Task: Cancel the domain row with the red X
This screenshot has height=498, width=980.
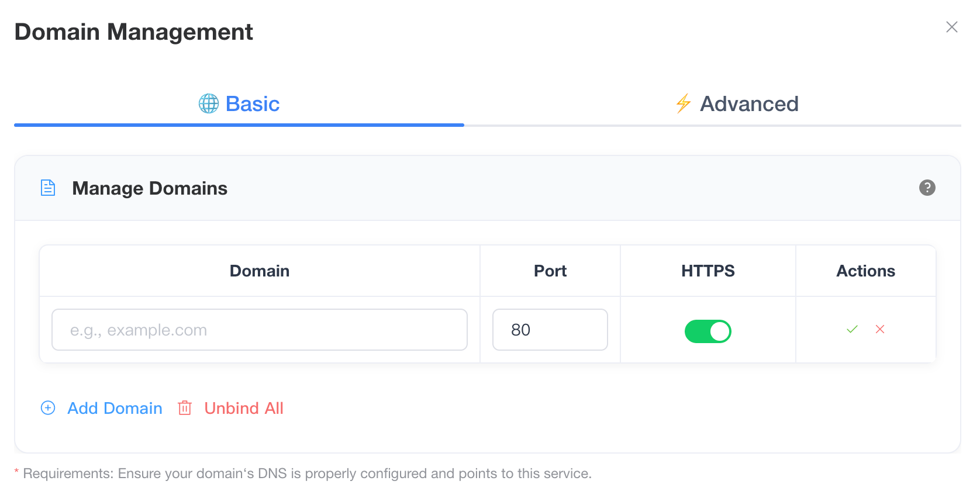Action: [x=879, y=330]
